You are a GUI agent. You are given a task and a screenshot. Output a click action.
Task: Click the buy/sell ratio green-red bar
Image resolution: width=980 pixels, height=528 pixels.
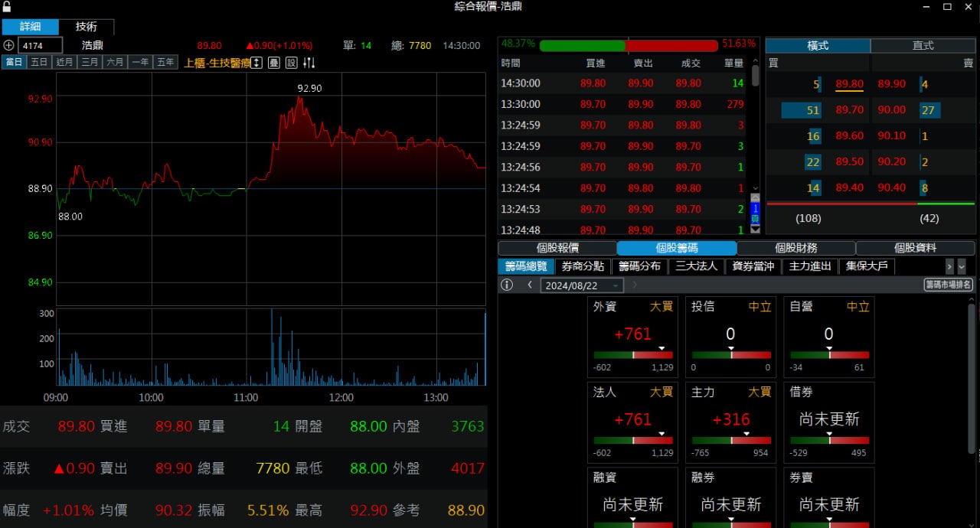pyautogui.click(x=629, y=45)
